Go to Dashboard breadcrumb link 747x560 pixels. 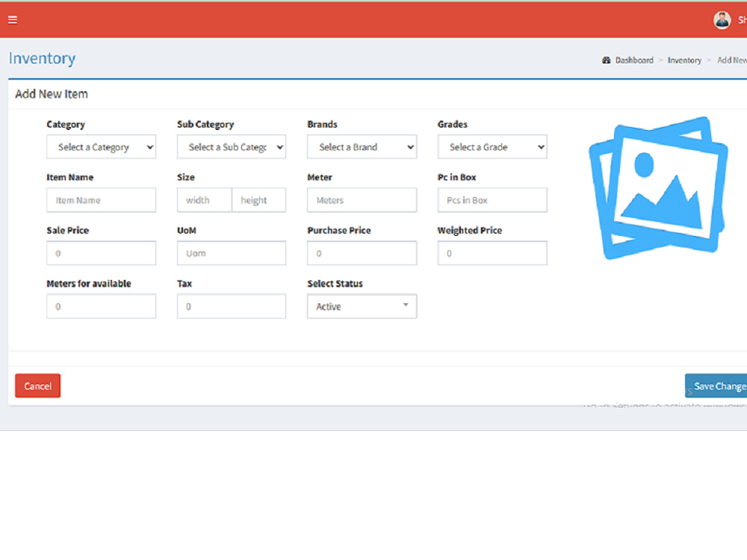point(634,60)
